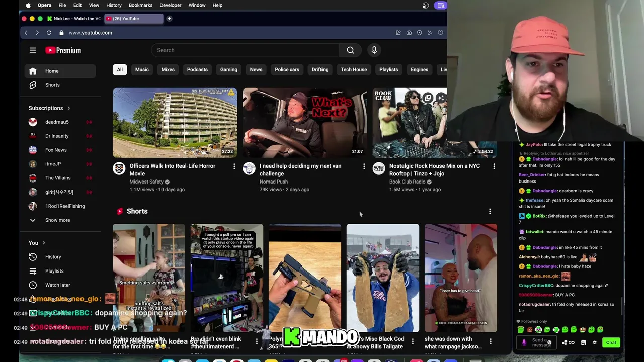Switch to the NickLee browser tab
Viewport: 644px width, 362px height.
(x=74, y=19)
